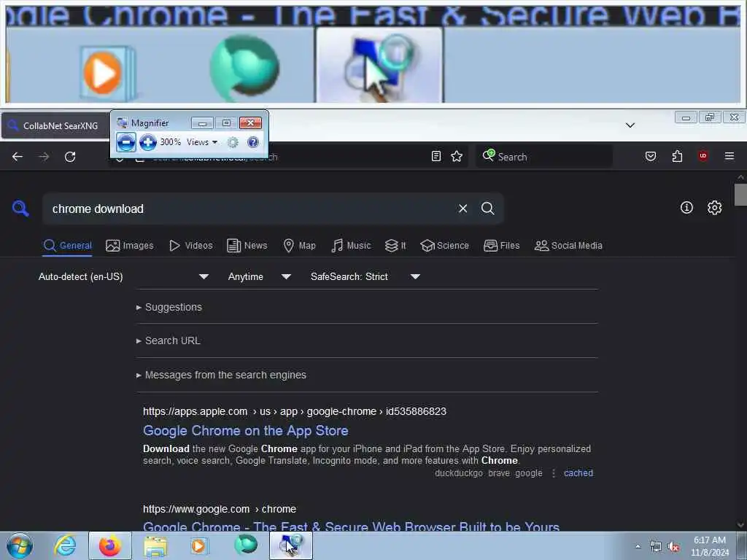Open the apps.apple.com result URL
Screen dimensions: 747x560
295,411
